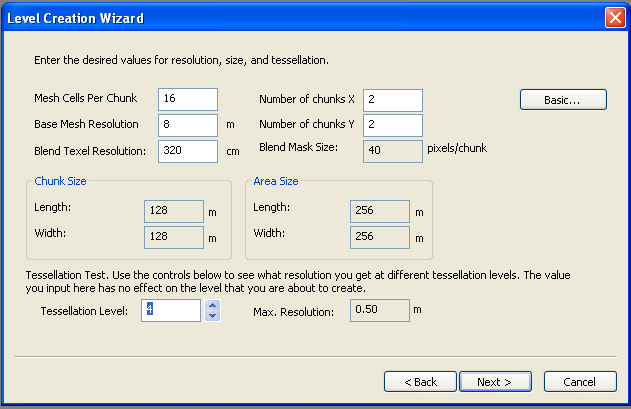Viewport: 631px width, 409px height.
Task: Click the Tessellation Level input field
Action: tap(171, 310)
